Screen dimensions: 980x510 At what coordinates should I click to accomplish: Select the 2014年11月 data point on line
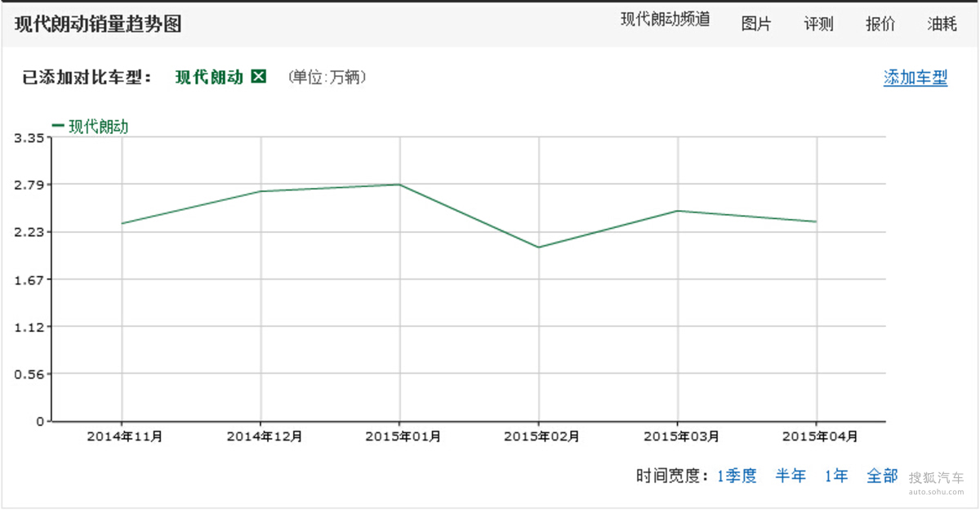click(x=122, y=223)
